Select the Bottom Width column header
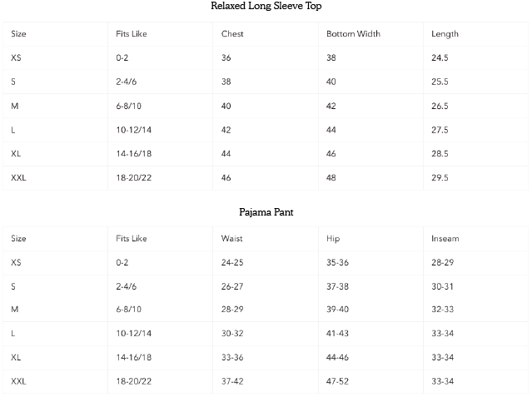 click(x=353, y=34)
